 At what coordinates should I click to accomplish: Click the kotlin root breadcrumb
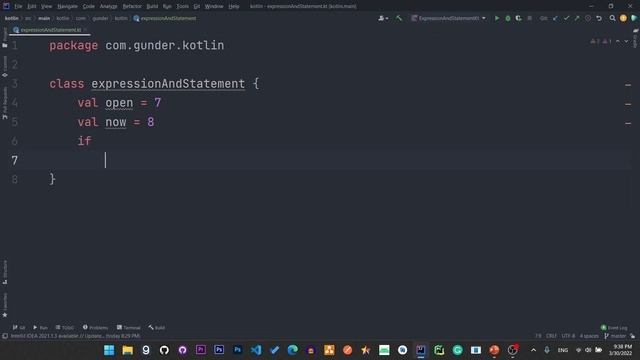[x=11, y=18]
